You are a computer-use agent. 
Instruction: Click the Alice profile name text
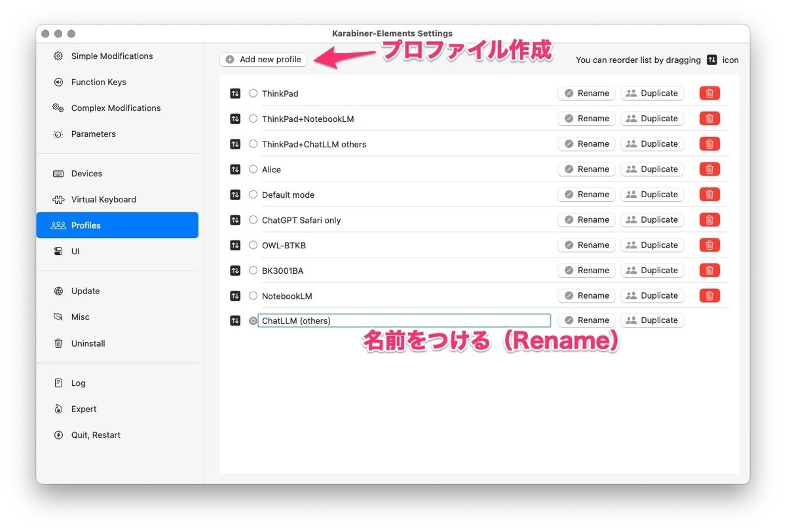click(271, 170)
